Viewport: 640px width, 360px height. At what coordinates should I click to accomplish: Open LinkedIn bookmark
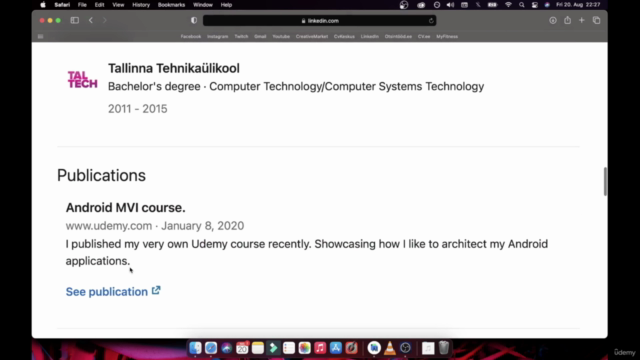click(x=369, y=36)
